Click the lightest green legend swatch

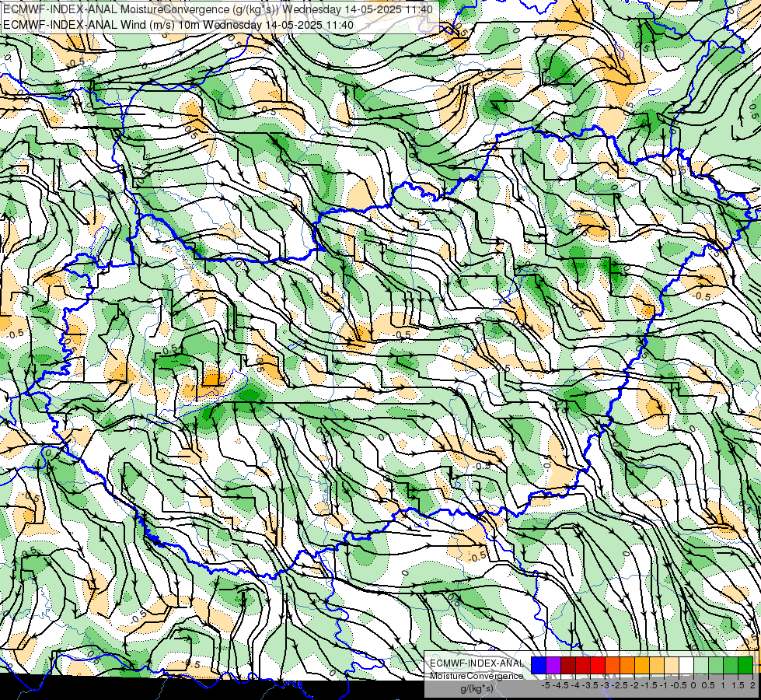pos(701,665)
